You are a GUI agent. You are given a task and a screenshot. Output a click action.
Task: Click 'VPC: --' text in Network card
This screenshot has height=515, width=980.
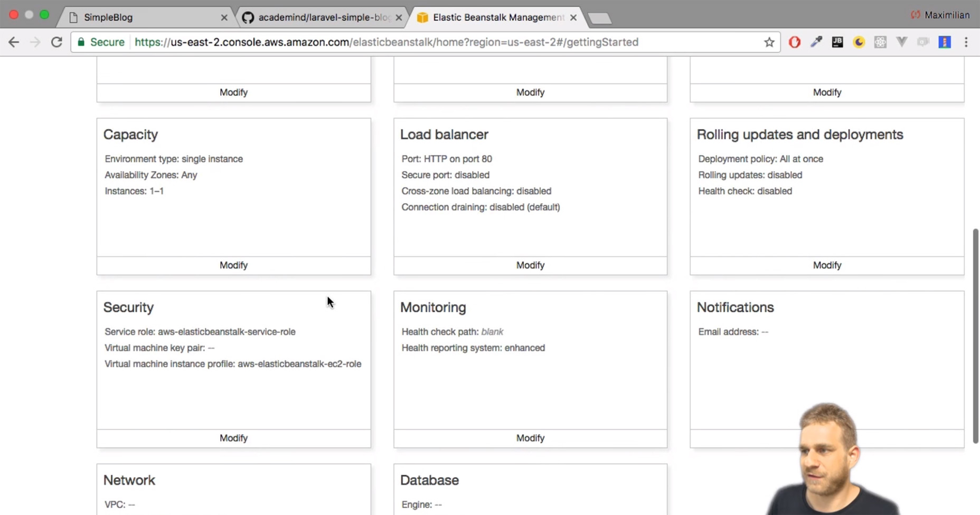tap(120, 505)
